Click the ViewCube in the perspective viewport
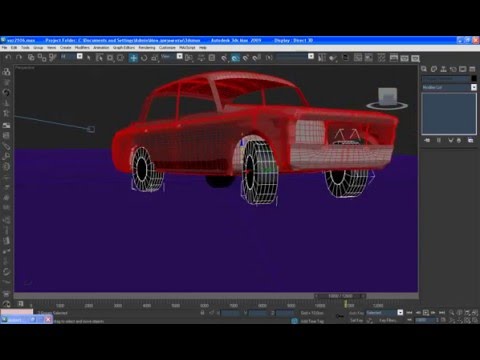 click(387, 98)
